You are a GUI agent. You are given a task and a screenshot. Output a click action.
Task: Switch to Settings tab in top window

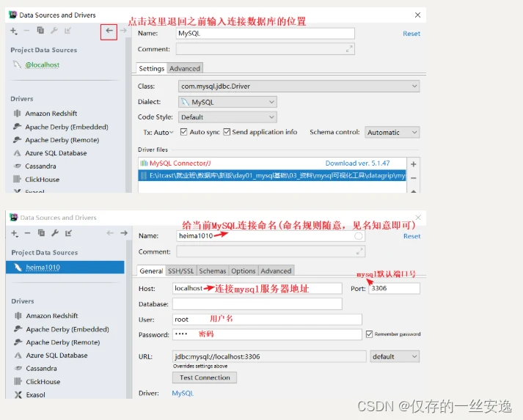click(x=151, y=68)
